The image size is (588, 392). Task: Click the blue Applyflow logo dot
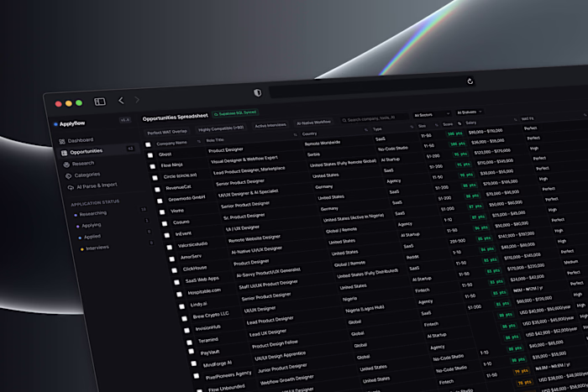point(55,124)
